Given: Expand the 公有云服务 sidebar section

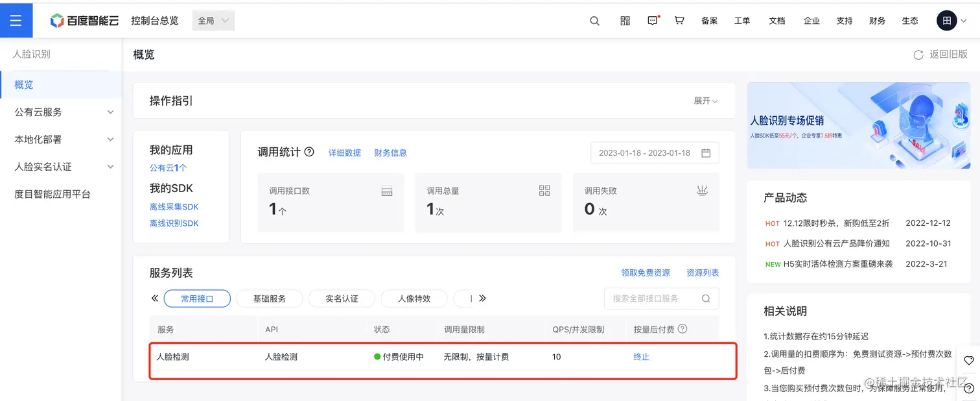Looking at the screenshot, I should [x=110, y=112].
